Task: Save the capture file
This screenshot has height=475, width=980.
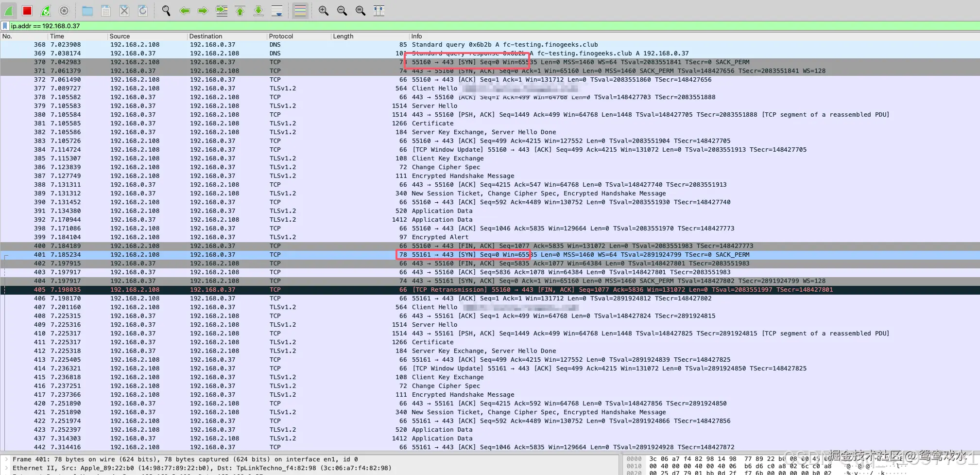Action: tap(106, 10)
